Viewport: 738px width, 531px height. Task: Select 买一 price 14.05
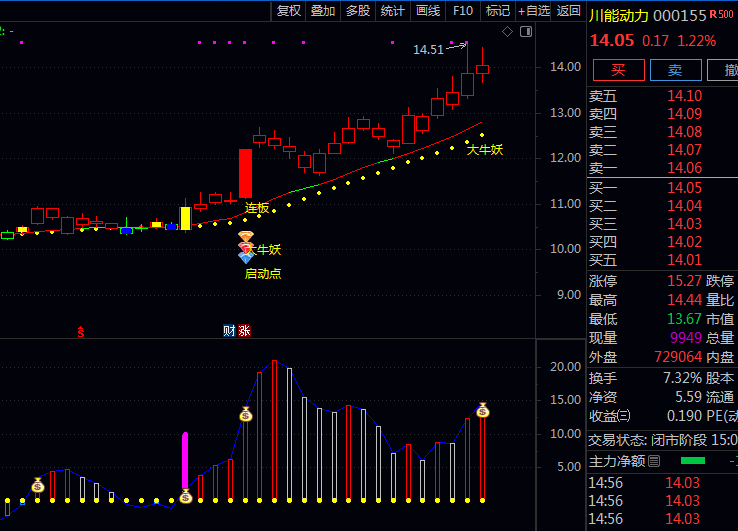pyautogui.click(x=684, y=188)
